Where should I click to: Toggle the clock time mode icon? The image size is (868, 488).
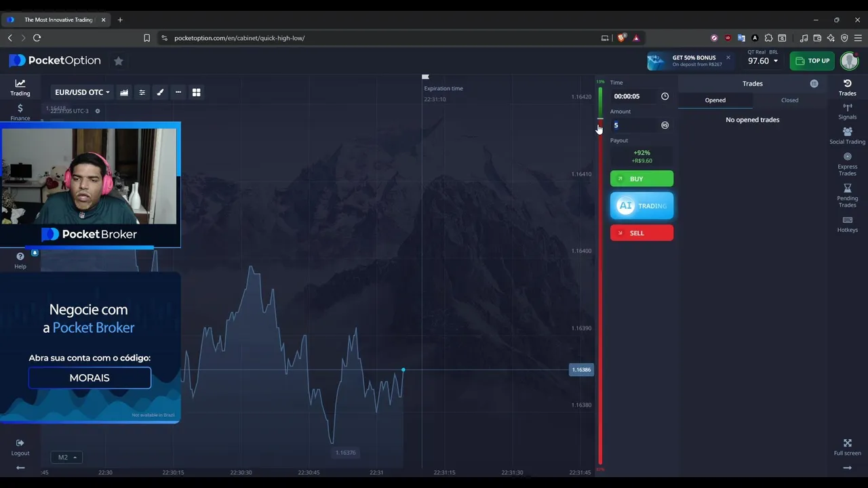(x=665, y=96)
